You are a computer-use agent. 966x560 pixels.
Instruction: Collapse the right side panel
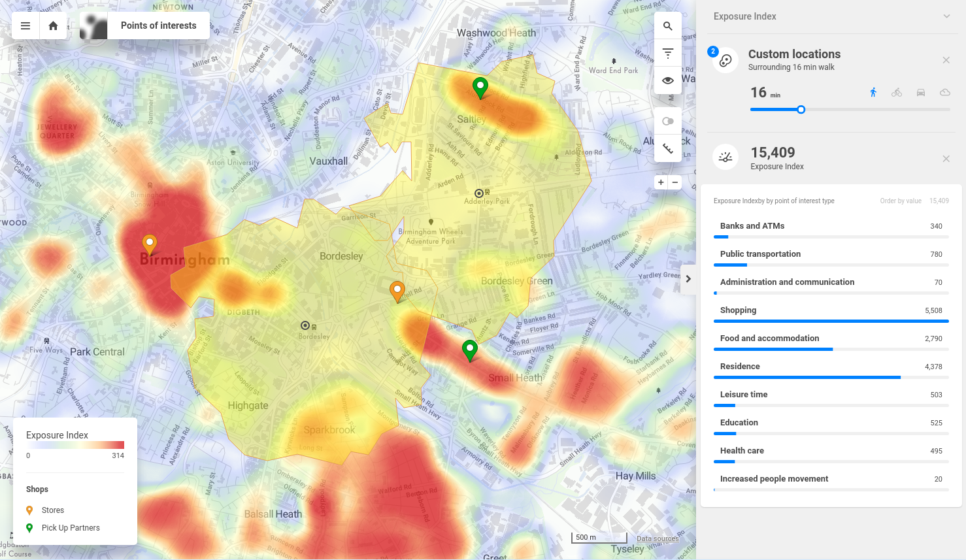click(x=688, y=279)
